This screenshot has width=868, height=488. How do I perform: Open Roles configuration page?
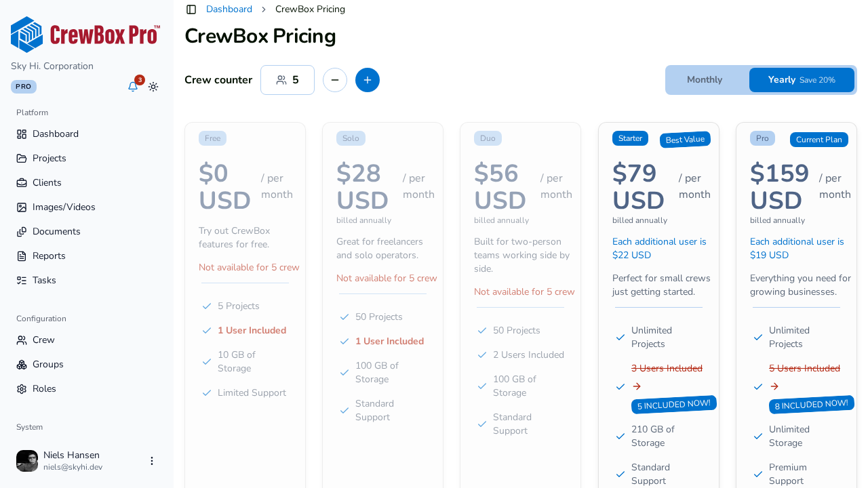[87, 389]
